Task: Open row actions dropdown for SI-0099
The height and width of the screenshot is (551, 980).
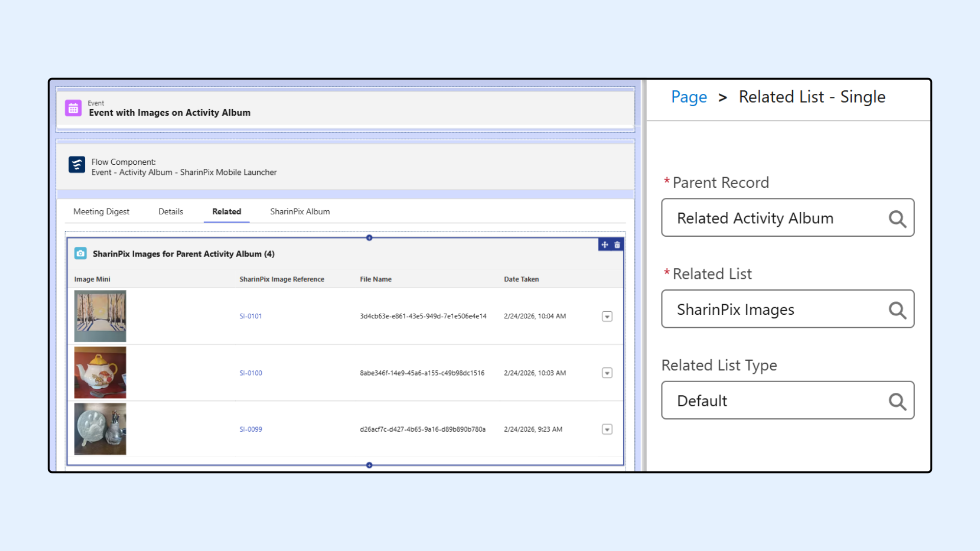Action: (607, 430)
